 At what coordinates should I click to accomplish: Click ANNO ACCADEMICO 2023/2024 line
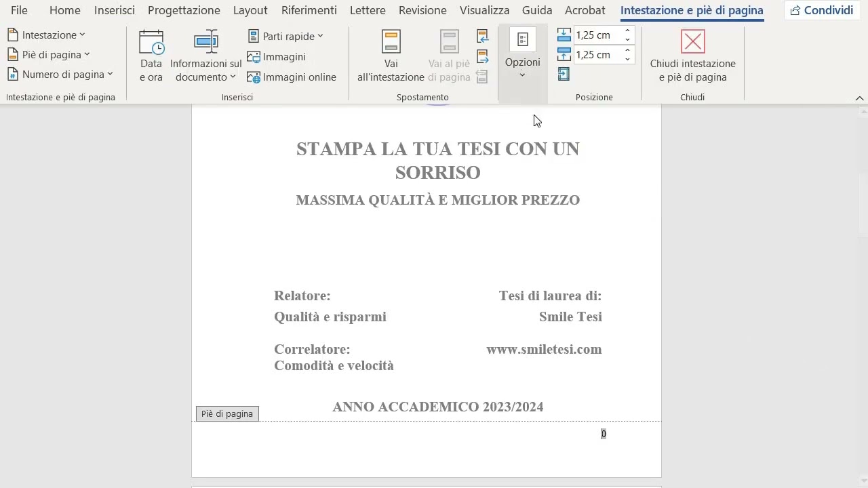(x=438, y=407)
